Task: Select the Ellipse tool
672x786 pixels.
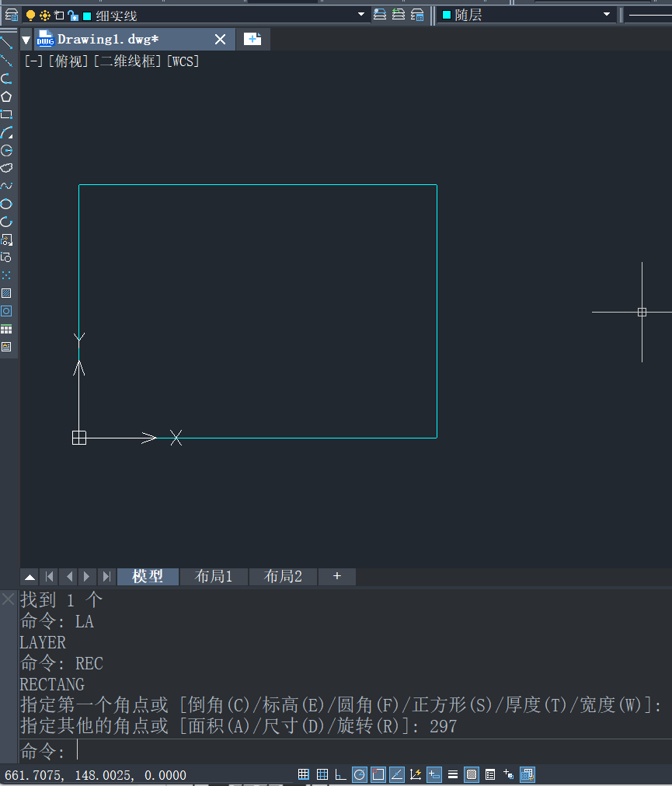Action: [x=6, y=204]
